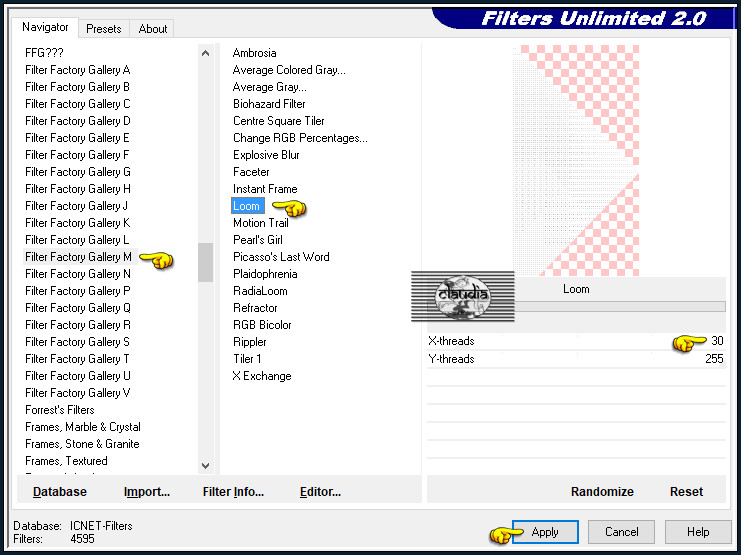Choose the Faceter filter

pos(251,172)
